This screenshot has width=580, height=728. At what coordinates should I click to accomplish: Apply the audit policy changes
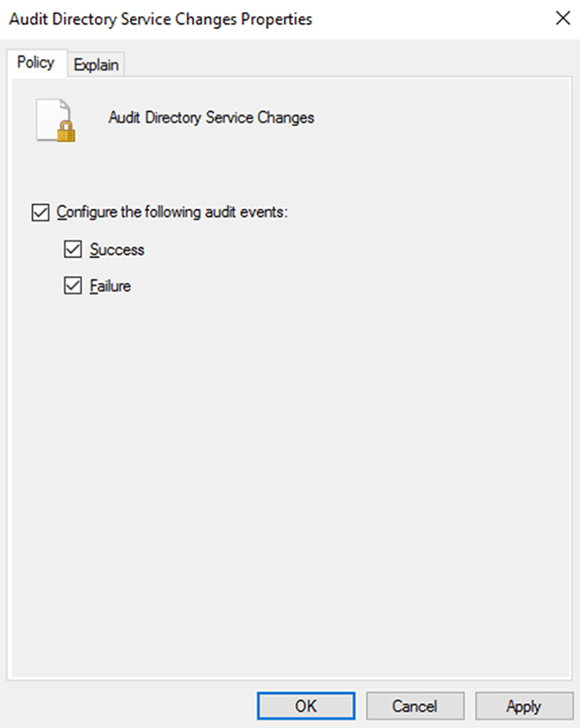point(524,706)
